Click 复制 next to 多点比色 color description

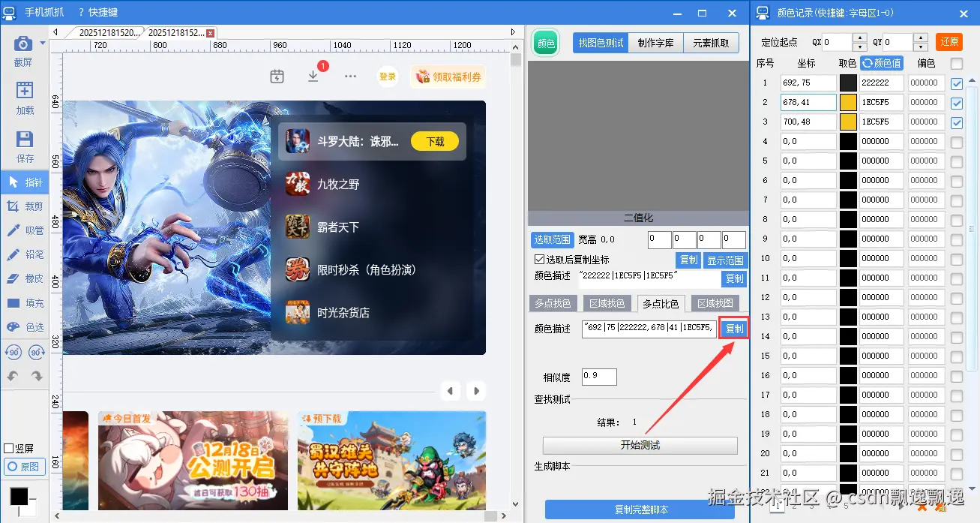tap(734, 329)
